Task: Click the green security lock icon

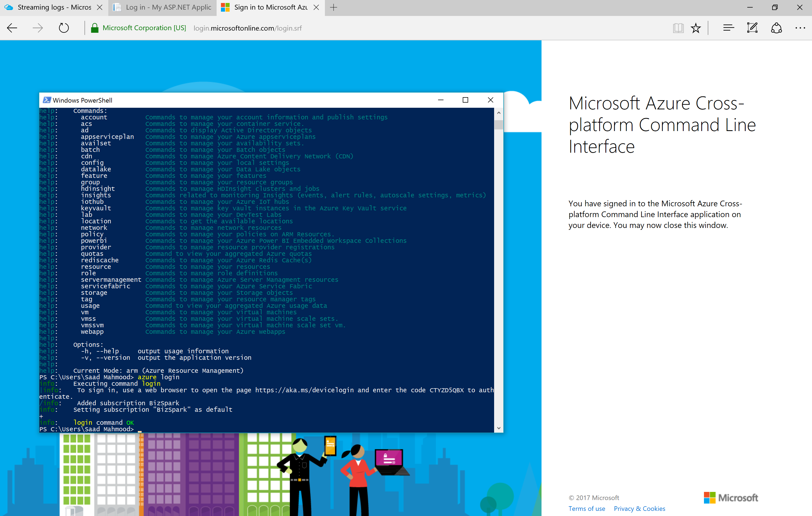Action: coord(95,28)
